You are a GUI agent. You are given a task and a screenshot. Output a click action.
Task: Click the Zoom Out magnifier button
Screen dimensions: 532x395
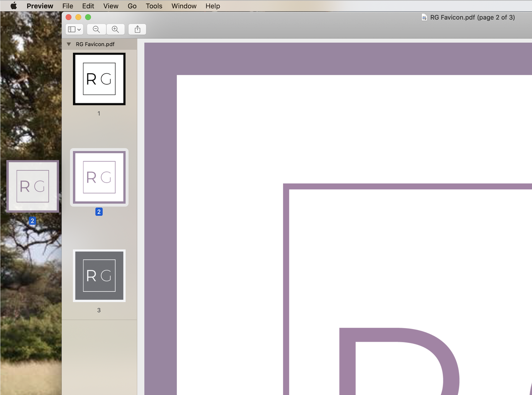[96, 29]
